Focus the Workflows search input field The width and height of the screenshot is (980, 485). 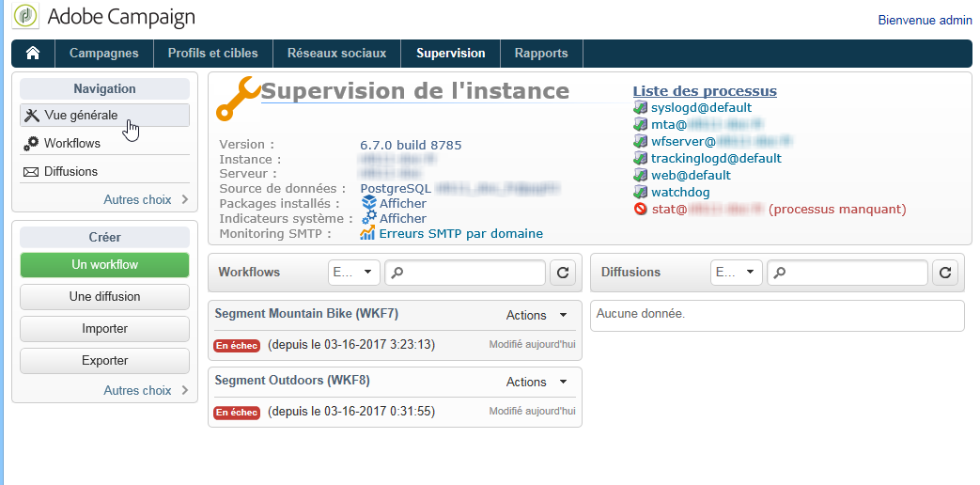tap(465, 273)
